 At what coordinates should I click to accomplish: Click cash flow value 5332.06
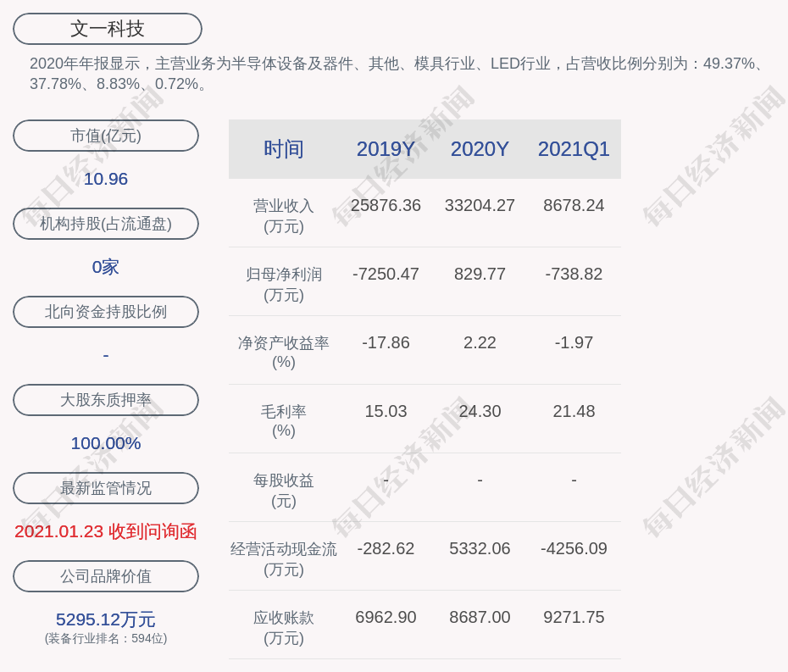click(480, 548)
